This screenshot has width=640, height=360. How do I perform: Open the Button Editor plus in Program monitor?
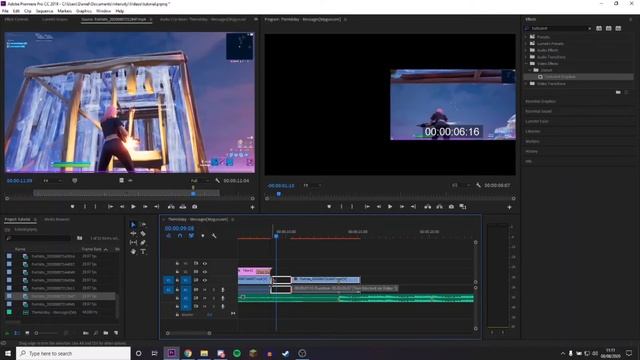click(x=509, y=207)
